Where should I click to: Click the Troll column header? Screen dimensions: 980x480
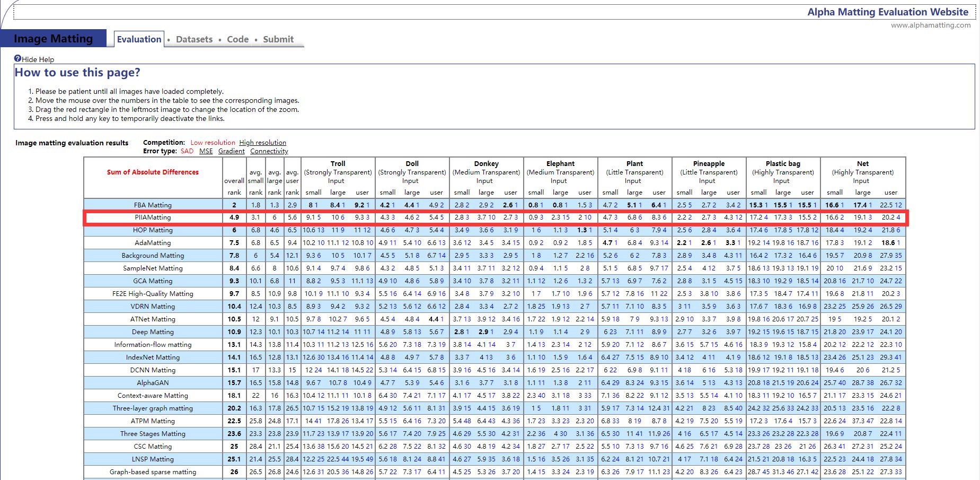(x=338, y=164)
